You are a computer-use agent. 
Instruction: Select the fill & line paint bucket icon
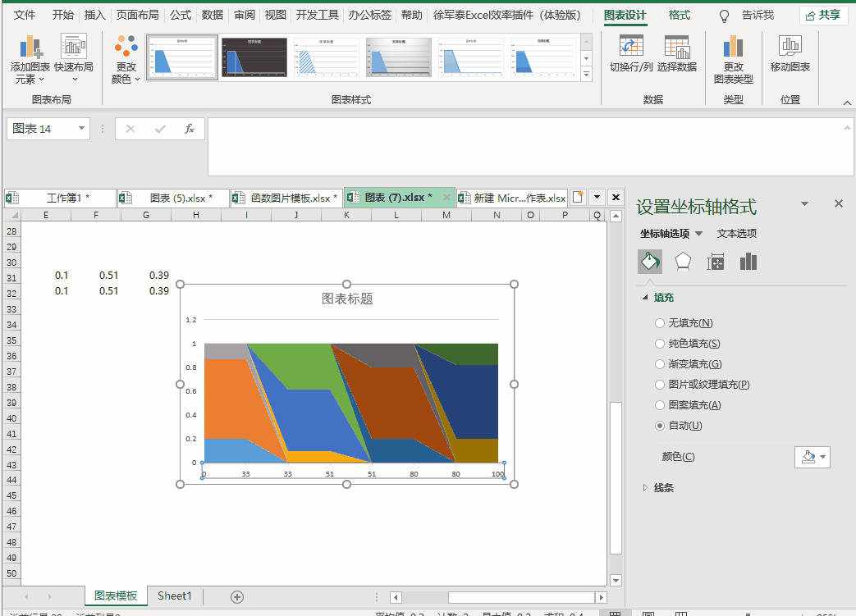(x=650, y=262)
